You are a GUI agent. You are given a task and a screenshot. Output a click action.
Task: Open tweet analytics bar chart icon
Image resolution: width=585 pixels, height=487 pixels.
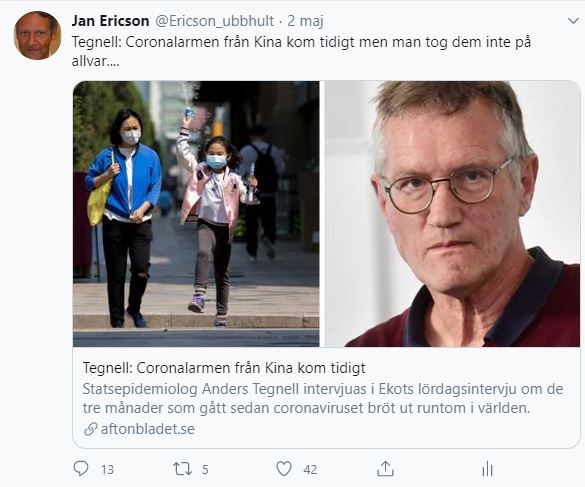pos(487,469)
